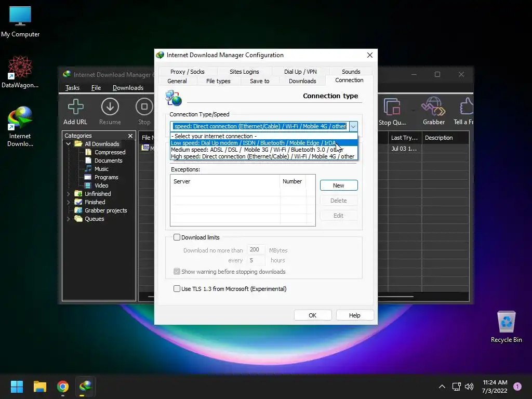
Task: Open the Downloads menu in IDM
Action: coord(128,88)
